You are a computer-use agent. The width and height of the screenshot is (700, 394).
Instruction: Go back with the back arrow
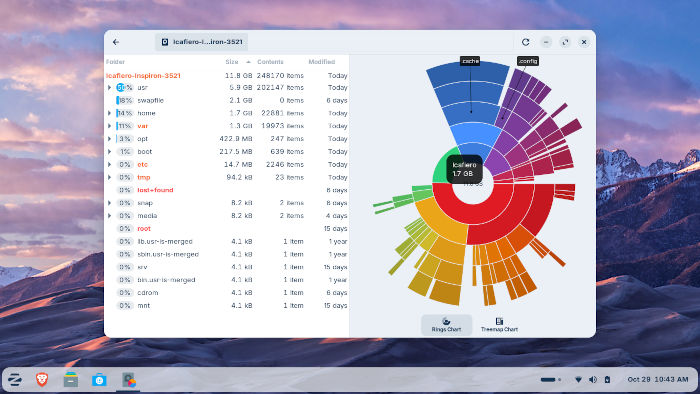pos(116,42)
